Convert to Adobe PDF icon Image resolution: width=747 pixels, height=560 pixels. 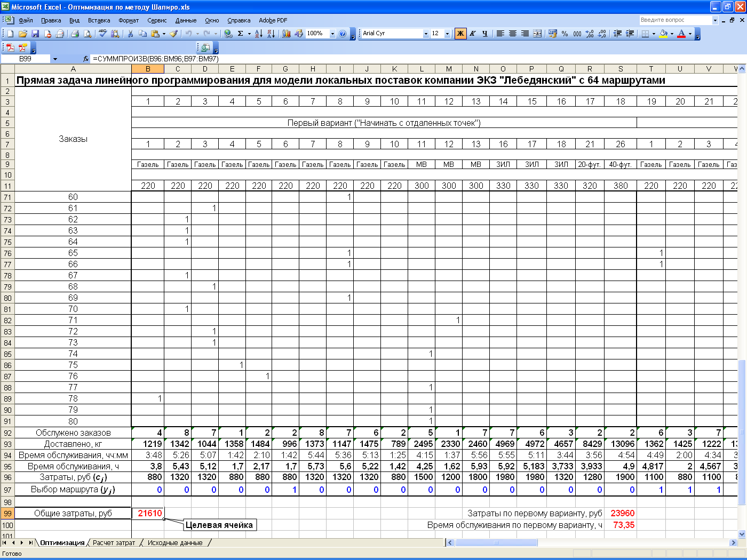[10, 47]
